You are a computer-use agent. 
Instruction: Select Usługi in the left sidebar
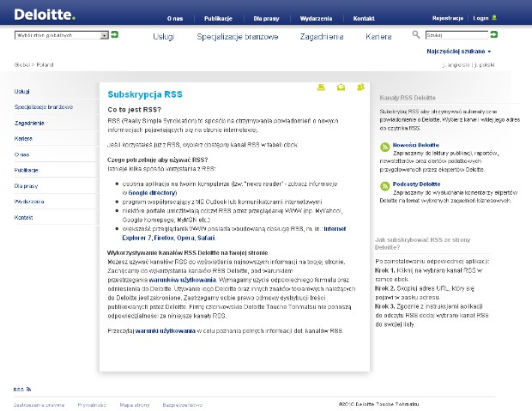[x=22, y=91]
